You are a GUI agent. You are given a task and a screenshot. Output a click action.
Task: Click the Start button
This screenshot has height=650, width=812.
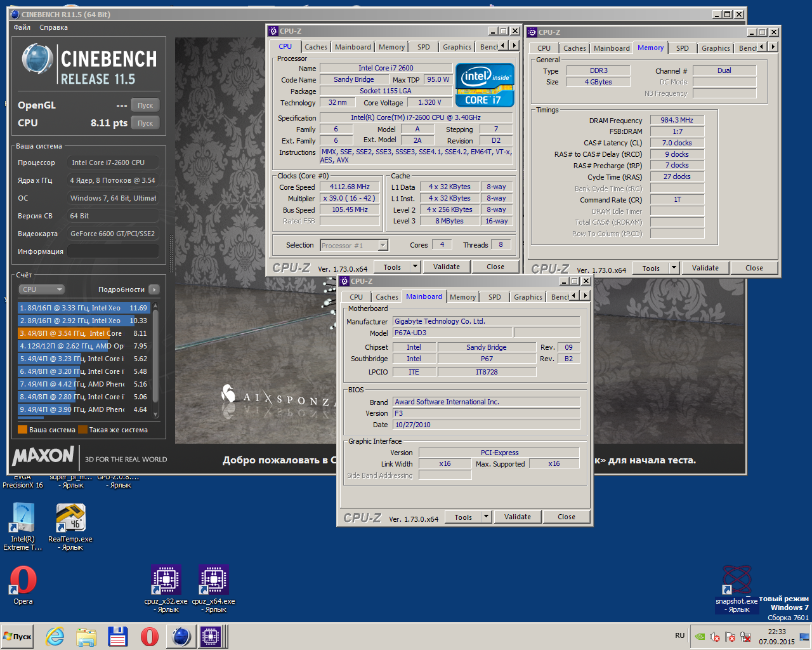[x=18, y=637]
